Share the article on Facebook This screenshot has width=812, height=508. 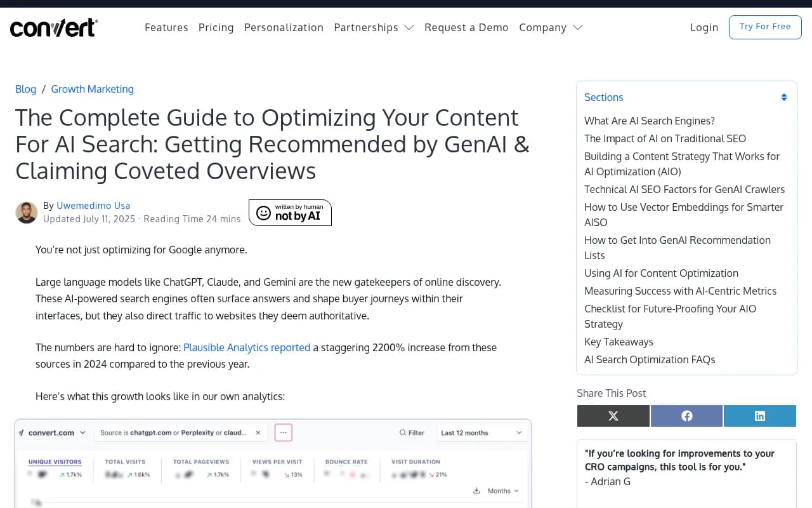(686, 416)
